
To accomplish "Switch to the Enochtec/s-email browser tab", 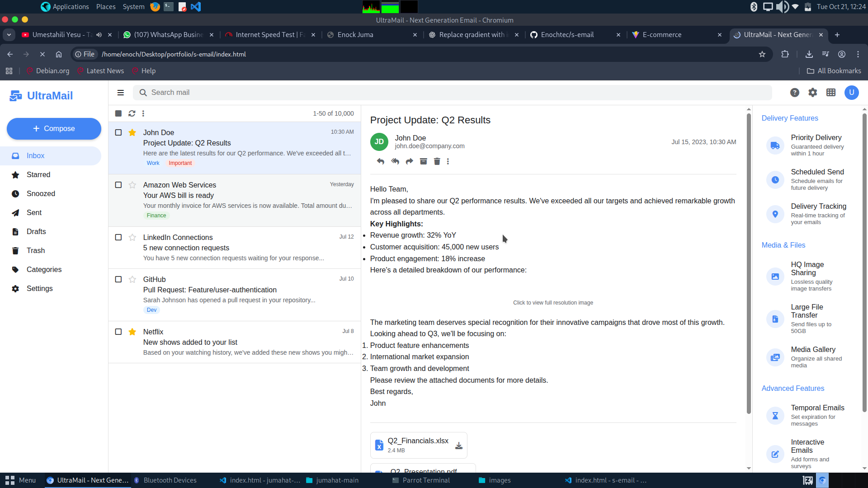I will click(567, 35).
